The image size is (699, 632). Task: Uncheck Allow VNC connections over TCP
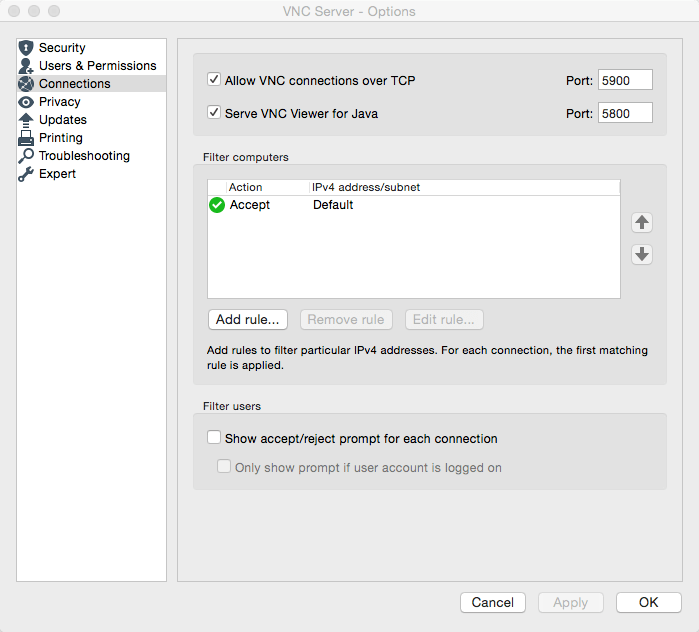[x=214, y=80]
